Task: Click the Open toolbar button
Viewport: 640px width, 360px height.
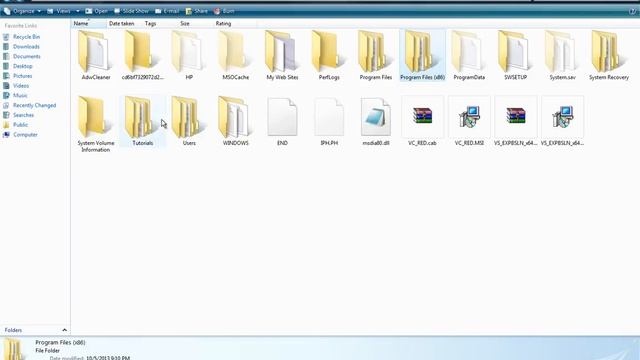Action: click(x=96, y=11)
